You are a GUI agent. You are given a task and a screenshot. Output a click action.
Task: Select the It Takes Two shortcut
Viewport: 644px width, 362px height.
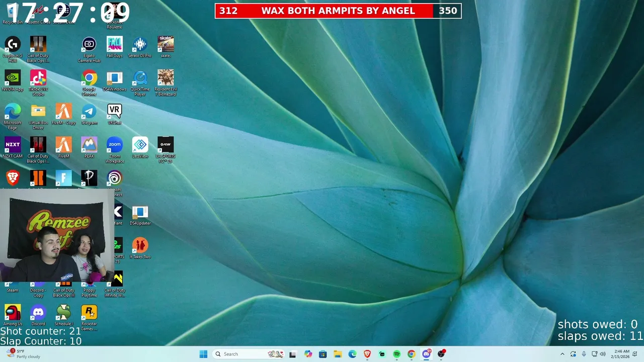(140, 248)
